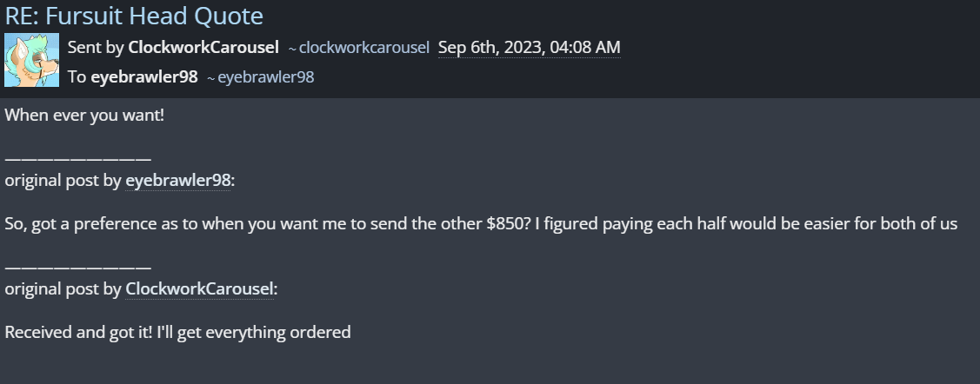Click the "When ever you want!" reply text
Screen dimensions: 980x384
[84, 115]
